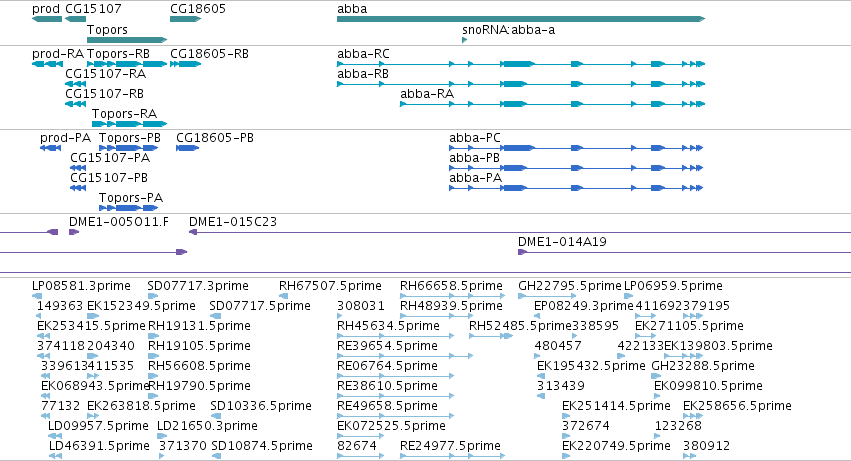This screenshot has height=461, width=851.
Task: Select the RH67507.5prime EST label
Action: (330, 286)
